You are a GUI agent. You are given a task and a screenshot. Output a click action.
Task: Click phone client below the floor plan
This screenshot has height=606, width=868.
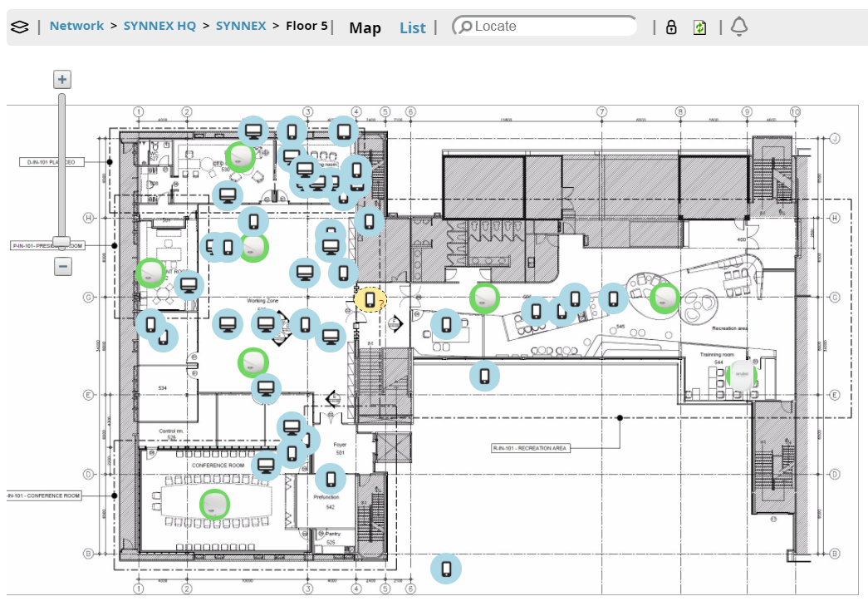446,569
